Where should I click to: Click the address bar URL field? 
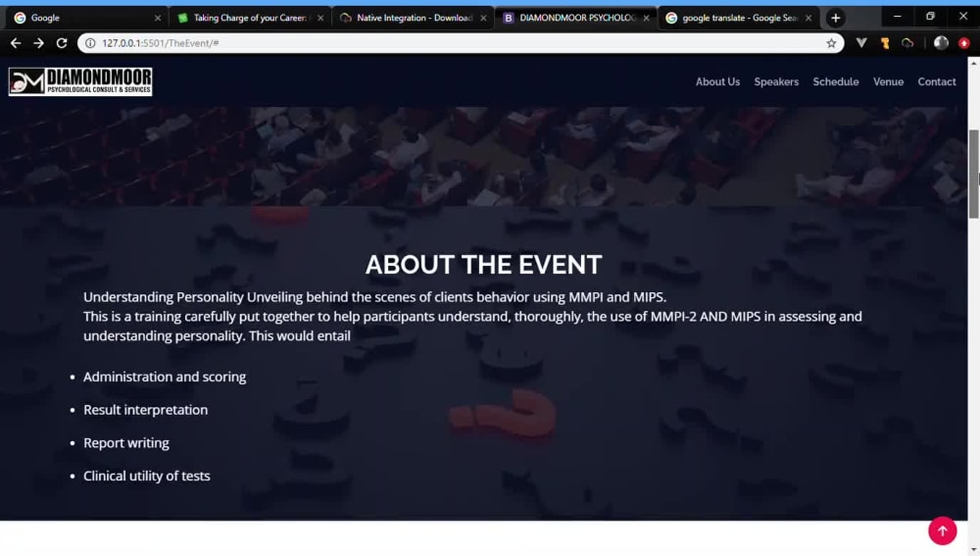(460, 43)
